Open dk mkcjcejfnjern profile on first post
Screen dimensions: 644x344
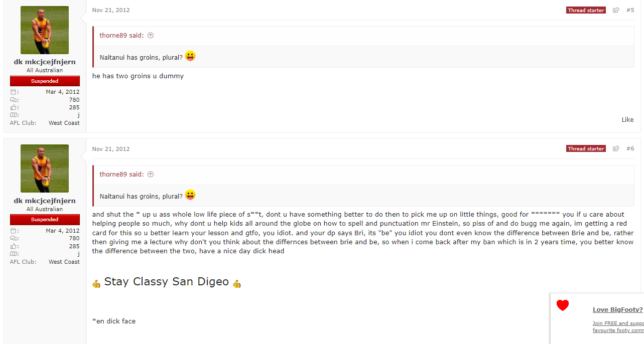click(x=45, y=62)
